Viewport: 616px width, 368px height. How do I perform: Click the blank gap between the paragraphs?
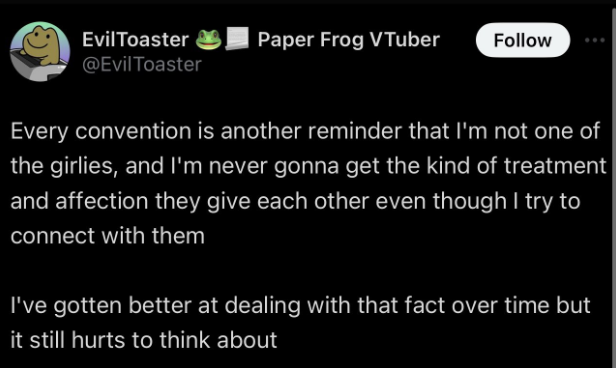click(308, 271)
